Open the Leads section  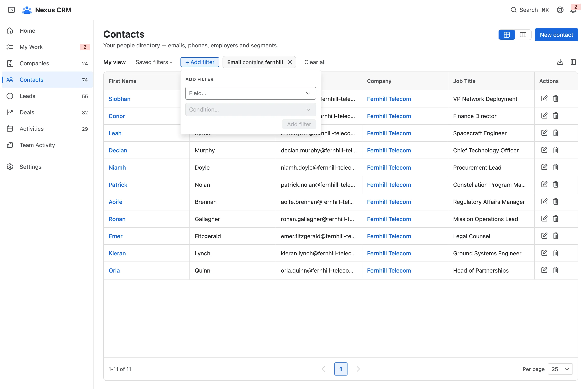tap(47, 96)
